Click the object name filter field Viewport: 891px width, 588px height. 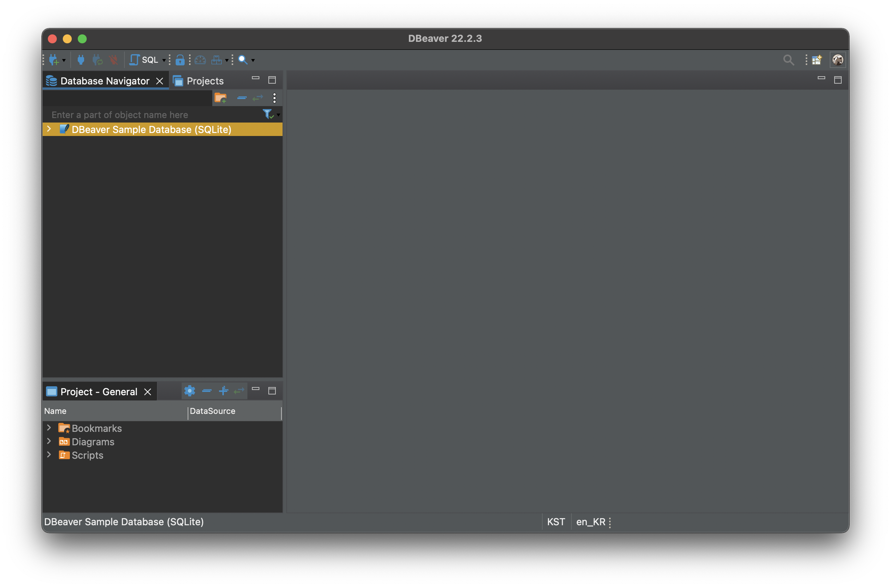150,115
